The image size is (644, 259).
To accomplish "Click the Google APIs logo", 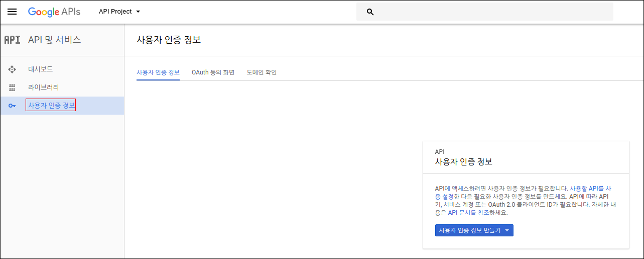I will (x=54, y=12).
